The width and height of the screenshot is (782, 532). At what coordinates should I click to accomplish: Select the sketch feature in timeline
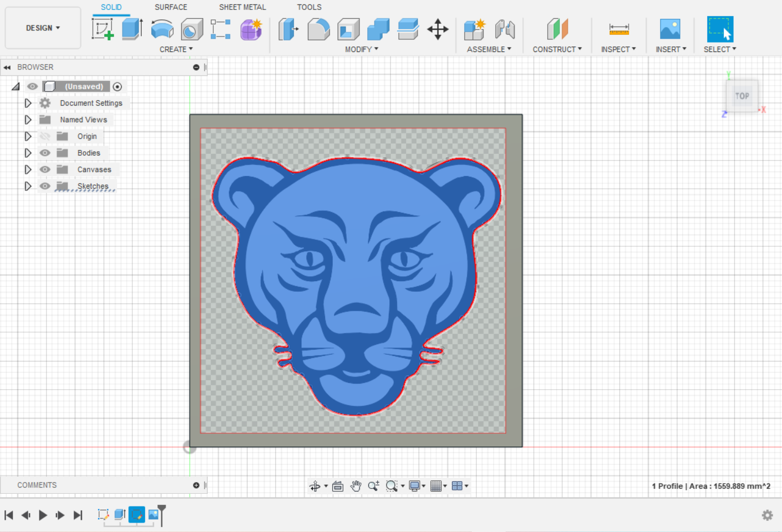click(103, 515)
